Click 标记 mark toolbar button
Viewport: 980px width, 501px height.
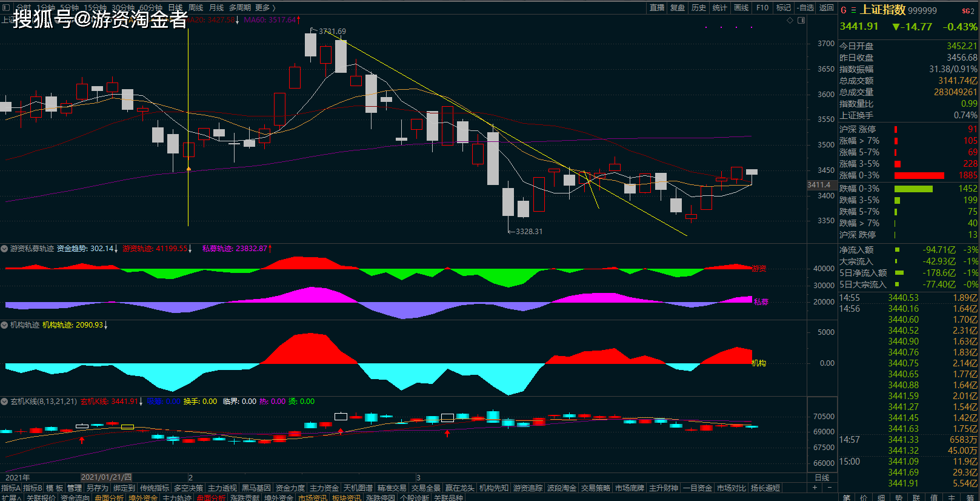tap(784, 8)
